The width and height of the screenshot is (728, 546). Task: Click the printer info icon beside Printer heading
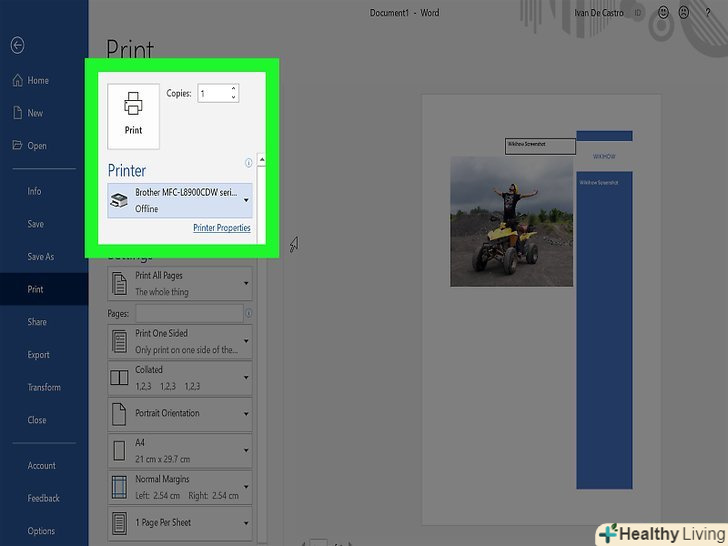[248, 162]
